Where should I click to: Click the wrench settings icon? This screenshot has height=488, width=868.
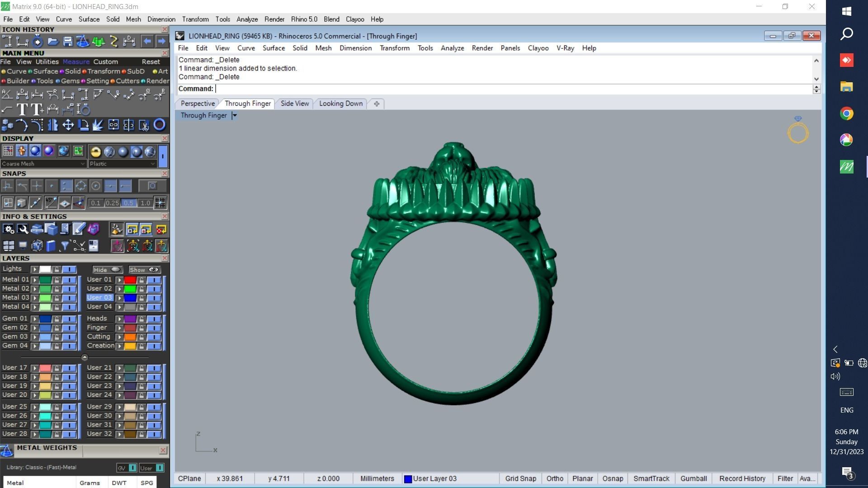[23, 230]
